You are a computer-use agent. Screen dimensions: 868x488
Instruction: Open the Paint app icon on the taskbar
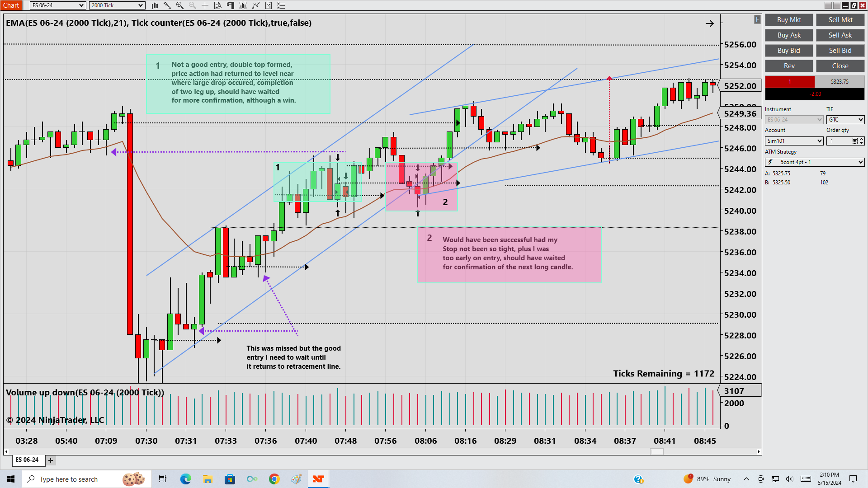pyautogui.click(x=296, y=479)
